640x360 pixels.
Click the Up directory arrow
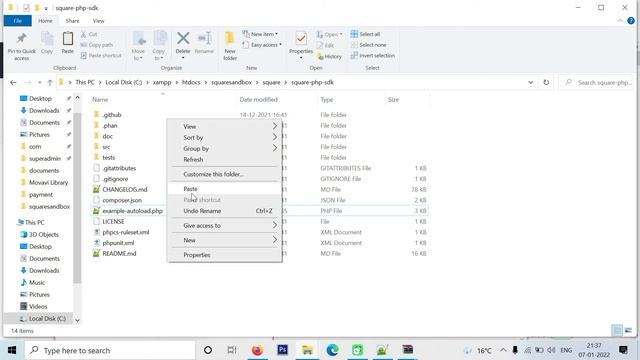click(50, 82)
